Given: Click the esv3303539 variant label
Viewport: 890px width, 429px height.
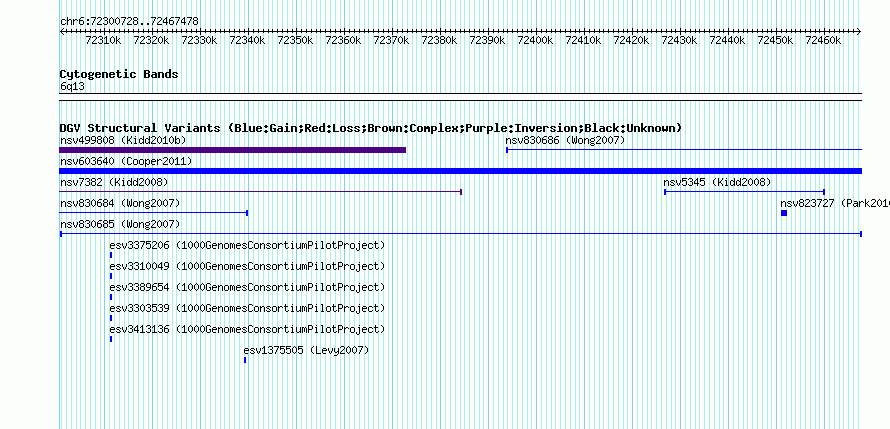Looking at the screenshot, I should [x=247, y=308].
